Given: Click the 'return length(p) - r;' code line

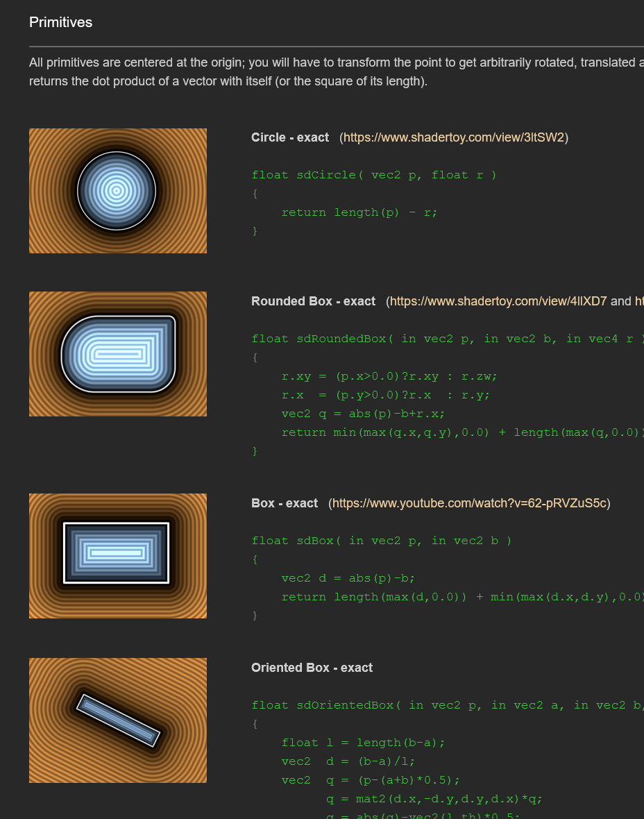Looking at the screenshot, I should (359, 212).
